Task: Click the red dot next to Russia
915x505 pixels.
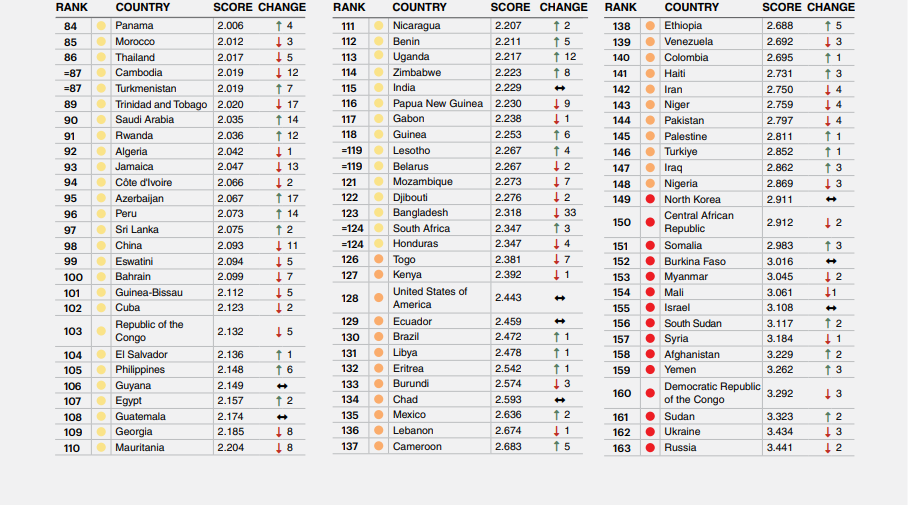Action: click(x=650, y=448)
